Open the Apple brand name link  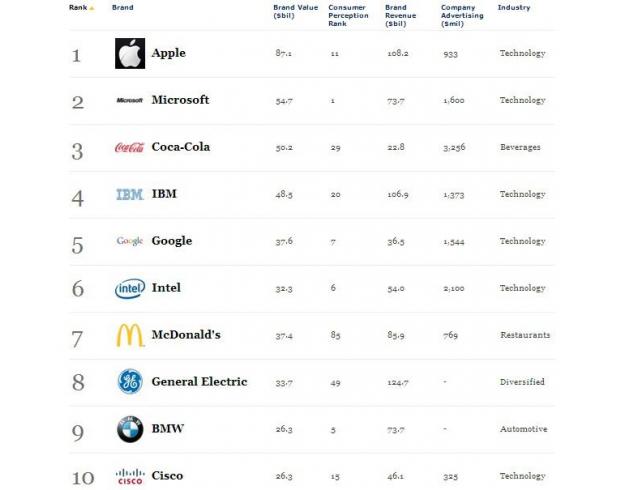(168, 54)
